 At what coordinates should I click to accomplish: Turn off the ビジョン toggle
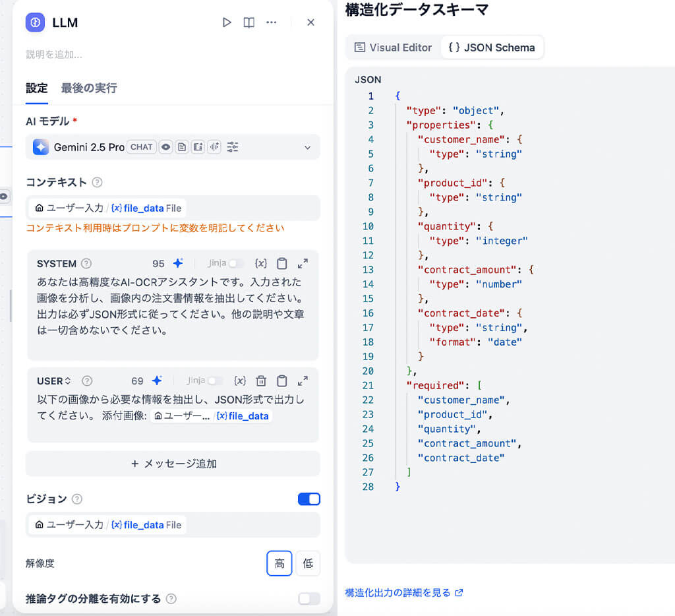[308, 499]
